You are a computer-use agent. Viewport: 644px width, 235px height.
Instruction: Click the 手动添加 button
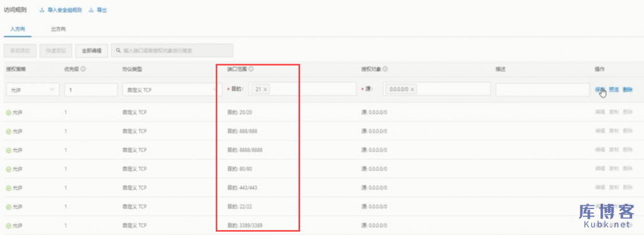tap(20, 50)
